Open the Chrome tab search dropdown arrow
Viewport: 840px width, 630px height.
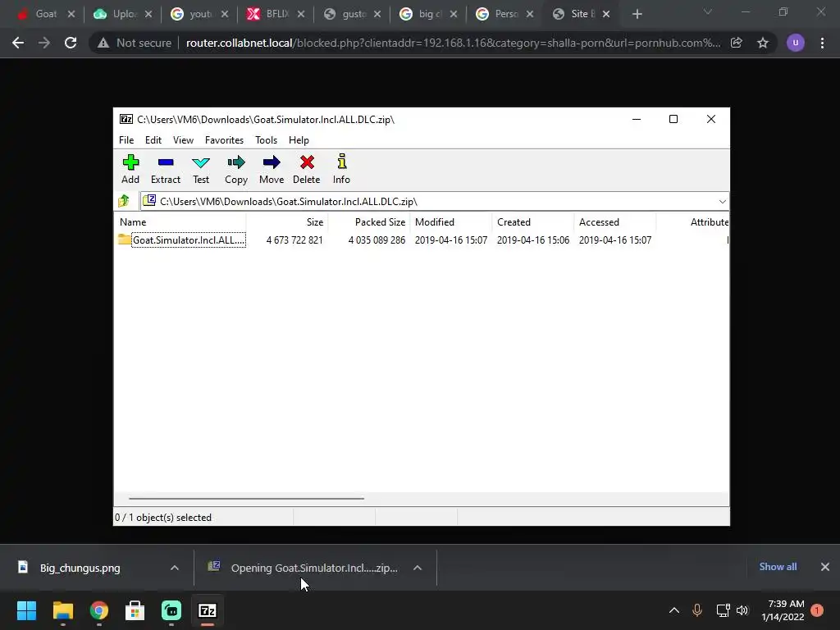[x=708, y=11]
